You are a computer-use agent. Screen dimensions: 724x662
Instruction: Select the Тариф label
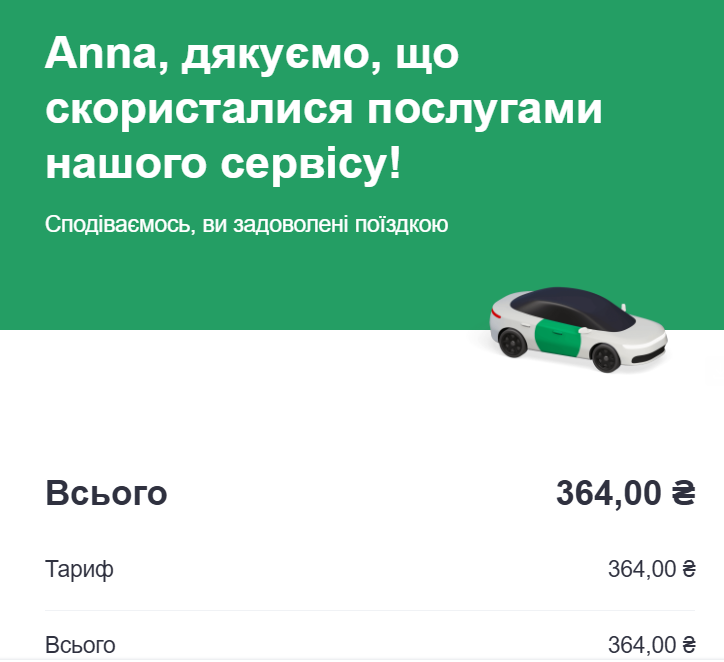pyautogui.click(x=79, y=570)
